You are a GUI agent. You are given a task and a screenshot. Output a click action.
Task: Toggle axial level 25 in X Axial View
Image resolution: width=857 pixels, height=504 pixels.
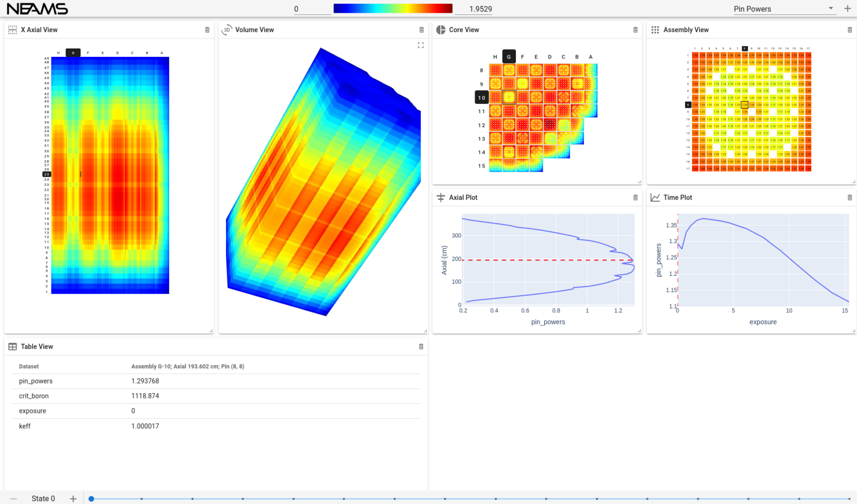point(47,174)
